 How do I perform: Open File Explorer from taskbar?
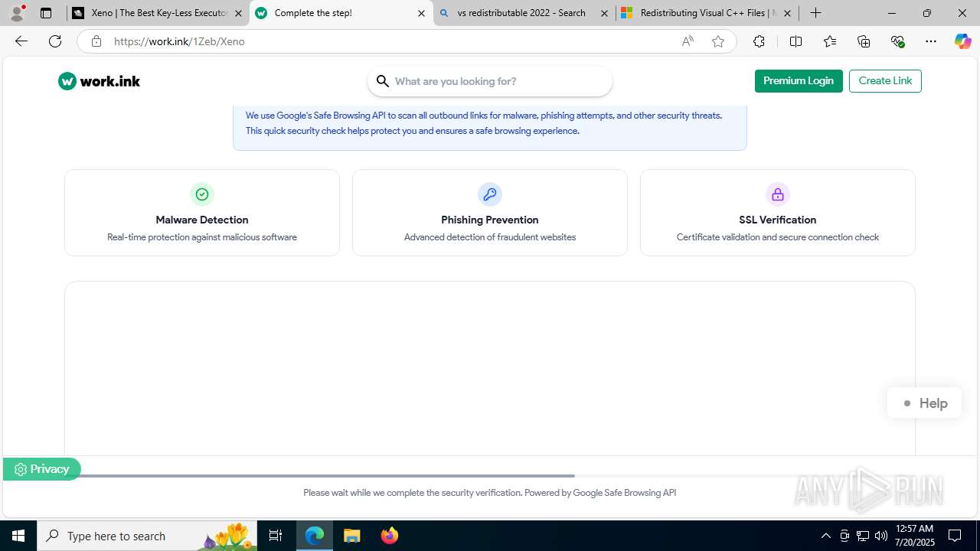coord(352,536)
